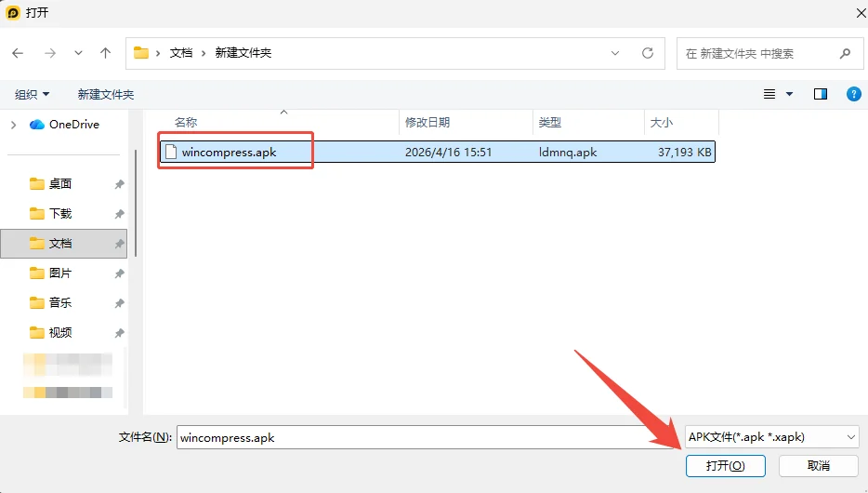Open 音乐 in the sidebar

click(59, 302)
